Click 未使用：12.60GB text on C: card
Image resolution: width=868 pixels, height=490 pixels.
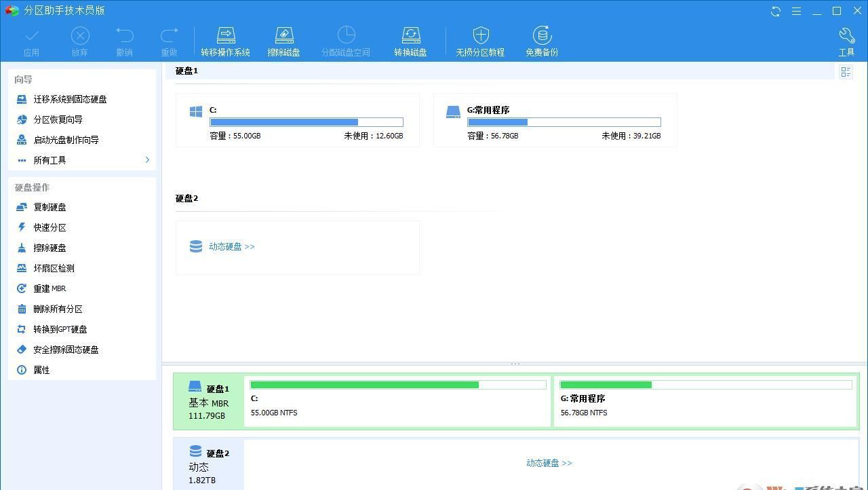pyautogui.click(x=374, y=136)
